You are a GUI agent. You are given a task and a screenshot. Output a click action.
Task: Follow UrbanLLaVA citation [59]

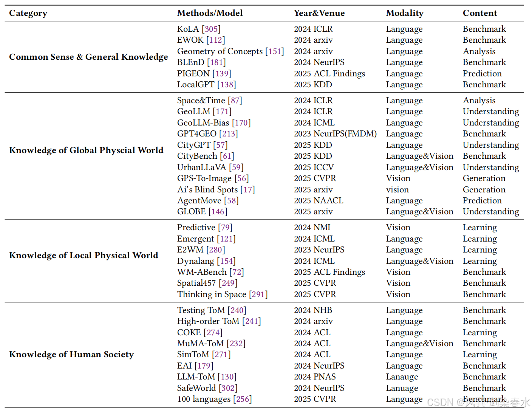coord(237,167)
